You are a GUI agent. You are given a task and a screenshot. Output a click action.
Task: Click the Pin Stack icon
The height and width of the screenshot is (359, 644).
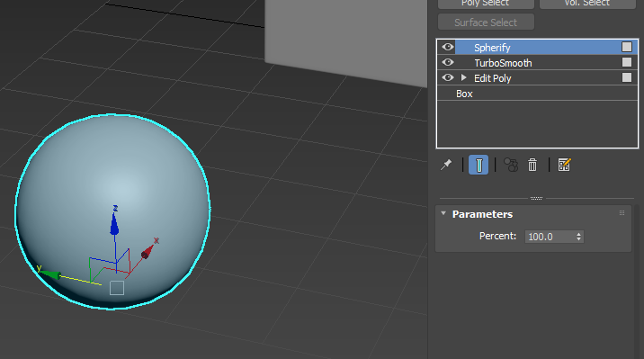[446, 165]
